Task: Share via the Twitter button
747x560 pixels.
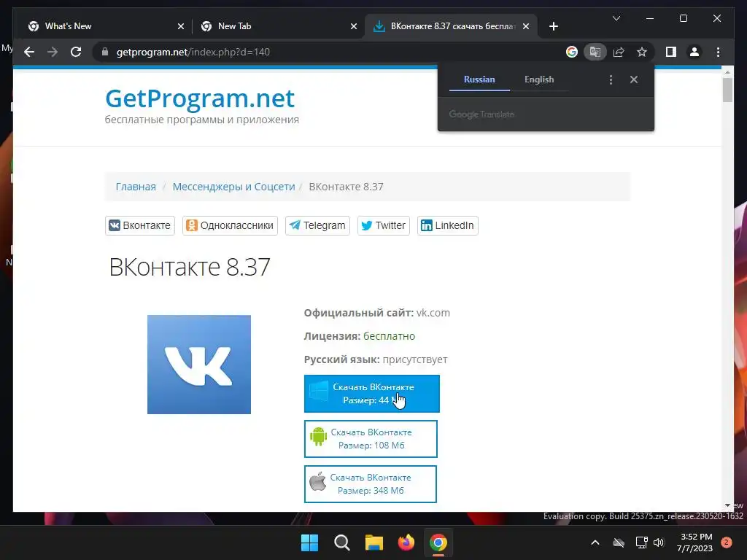Action: pyautogui.click(x=384, y=226)
